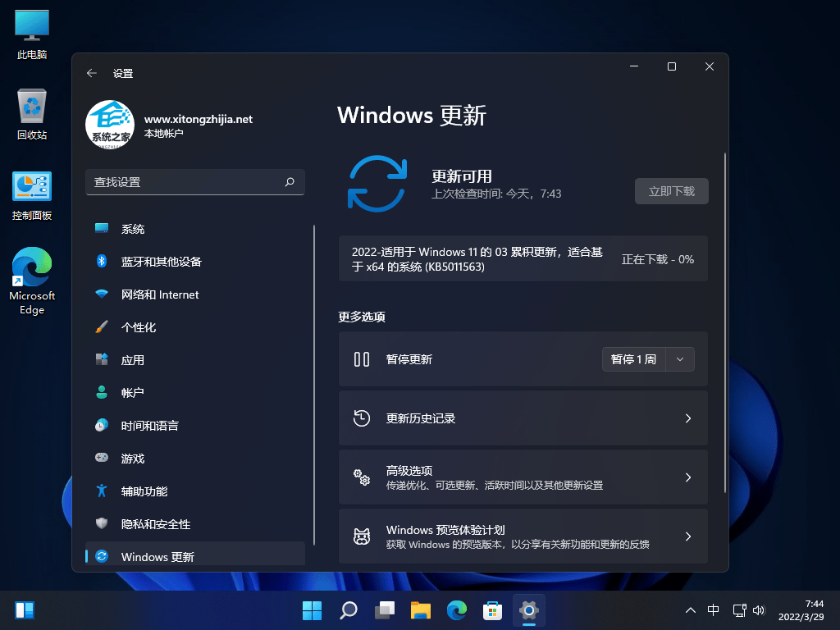This screenshot has width=840, height=630.
Task: Click the 个性化 paintbrush icon
Action: (102, 327)
